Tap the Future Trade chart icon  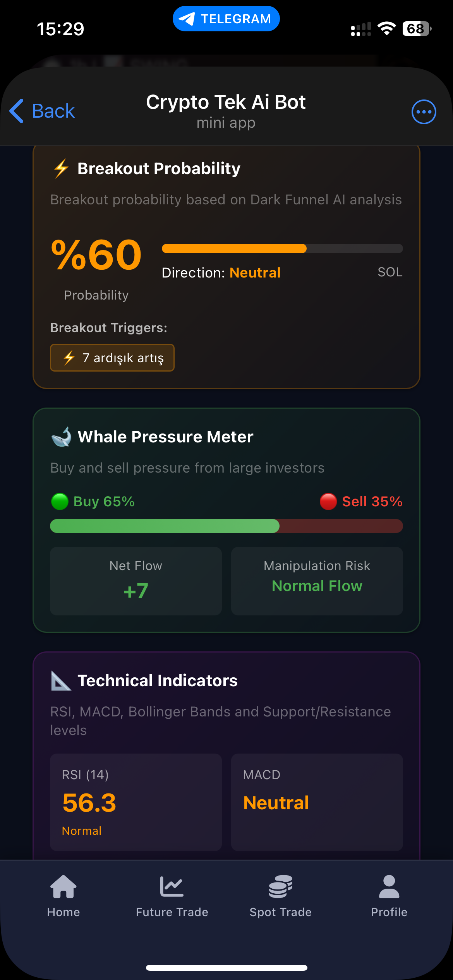[x=172, y=887]
